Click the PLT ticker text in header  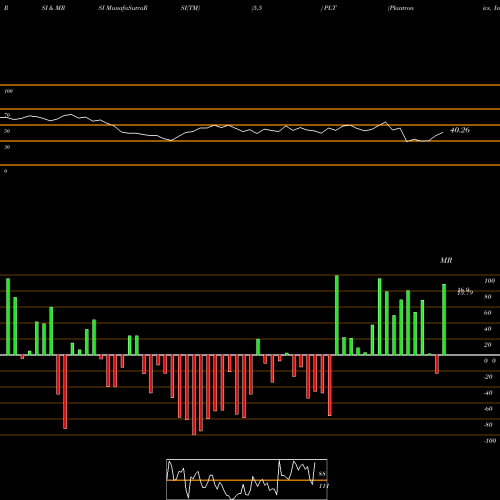(x=330, y=8)
